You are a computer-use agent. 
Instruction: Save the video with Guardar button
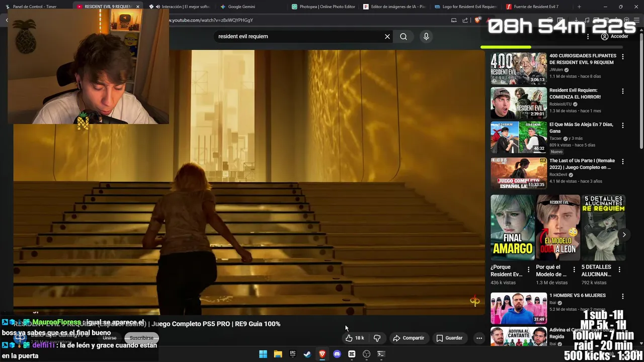pyautogui.click(x=449, y=338)
